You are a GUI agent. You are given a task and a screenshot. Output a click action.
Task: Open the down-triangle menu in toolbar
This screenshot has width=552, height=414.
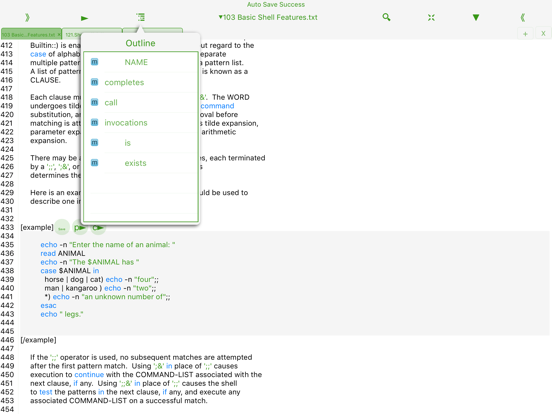point(476,17)
